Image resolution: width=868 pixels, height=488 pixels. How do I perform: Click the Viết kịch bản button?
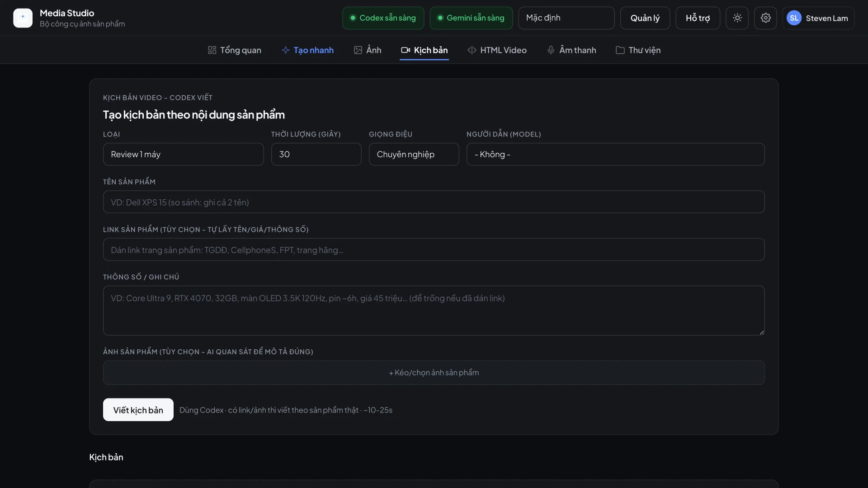click(138, 410)
